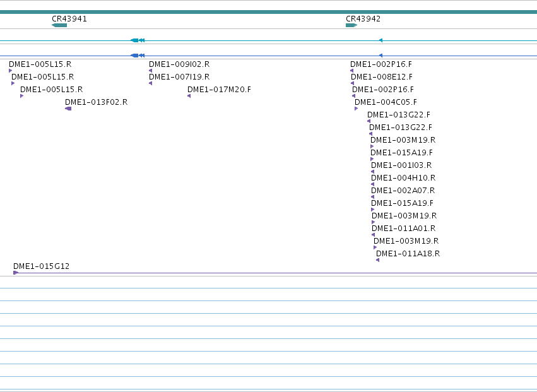Click the DME1-001I03.R label
The height and width of the screenshot is (392, 537).
[401, 165]
